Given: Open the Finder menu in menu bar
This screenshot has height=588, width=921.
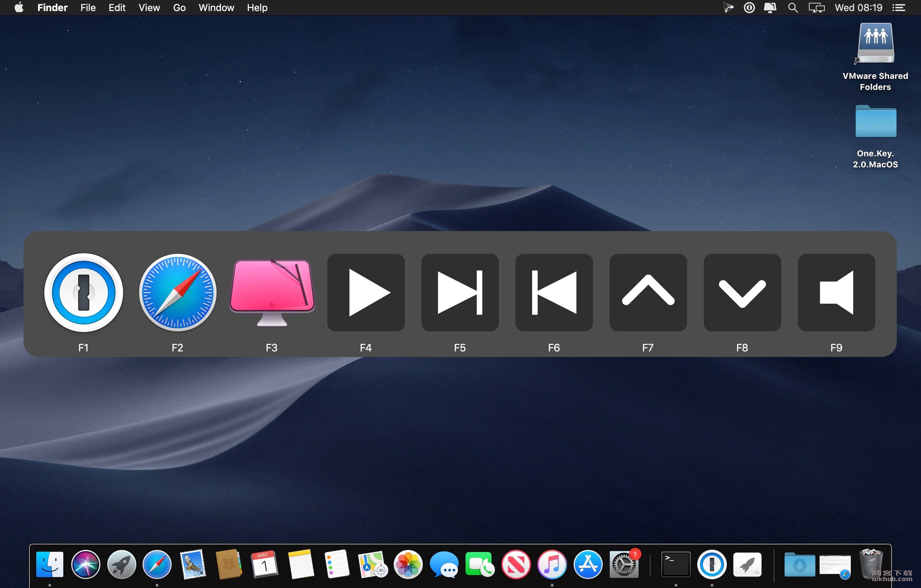Looking at the screenshot, I should click(52, 8).
